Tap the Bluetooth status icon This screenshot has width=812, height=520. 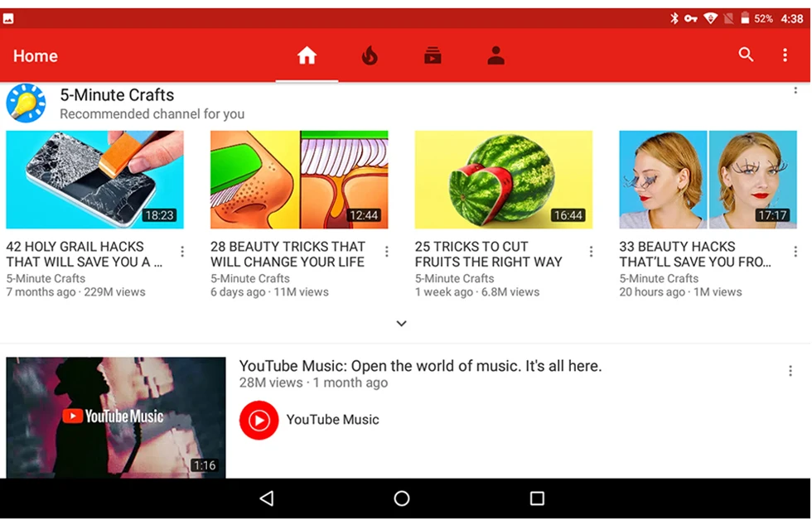click(674, 18)
